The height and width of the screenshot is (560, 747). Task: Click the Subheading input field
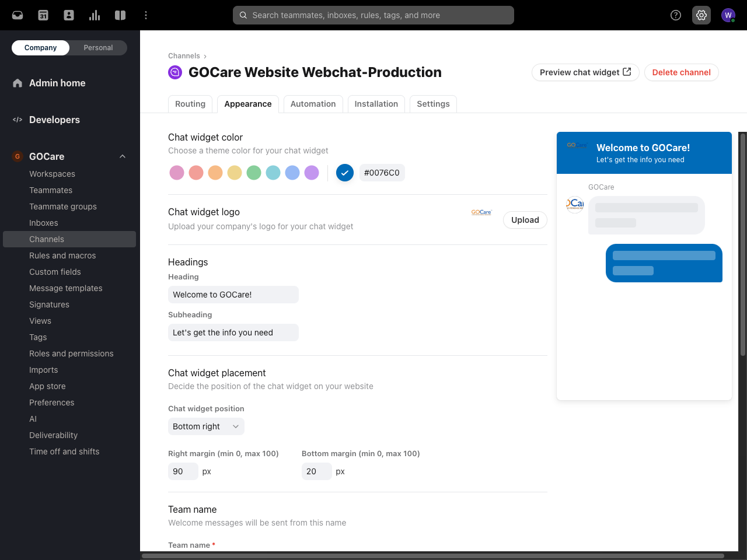[233, 332]
